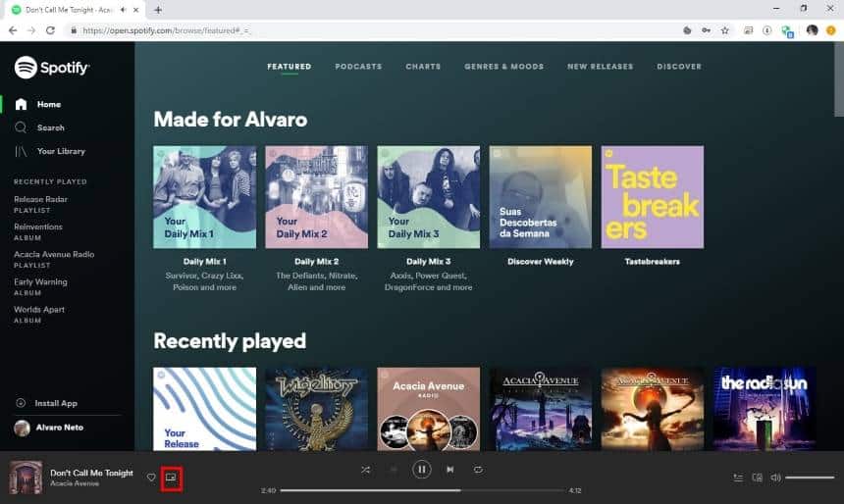Open the Daily Mix 2 cover
The width and height of the screenshot is (844, 504).
[316, 197]
